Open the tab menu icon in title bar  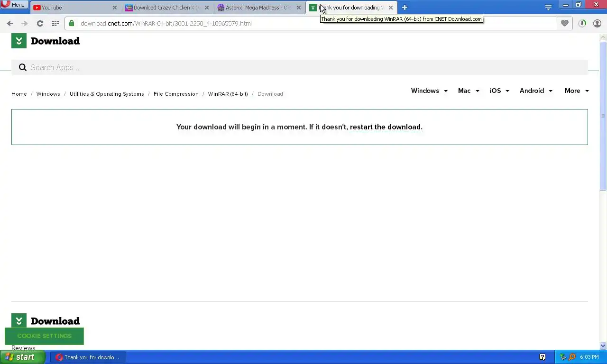point(548,7)
